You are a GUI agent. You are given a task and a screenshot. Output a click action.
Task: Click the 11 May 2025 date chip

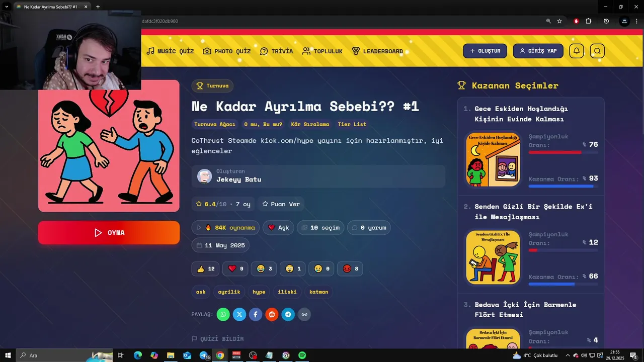pyautogui.click(x=220, y=245)
